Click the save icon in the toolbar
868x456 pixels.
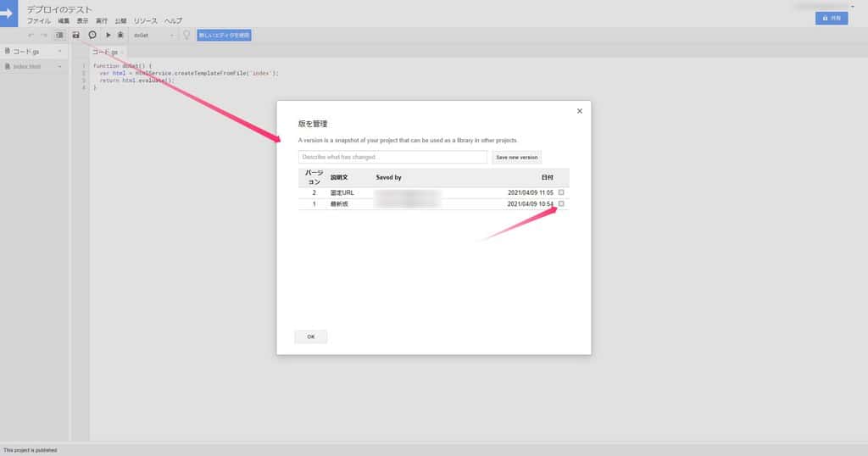click(76, 35)
